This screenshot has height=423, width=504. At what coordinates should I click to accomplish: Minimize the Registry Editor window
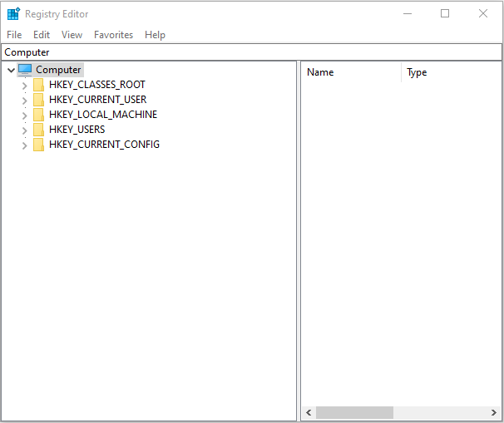(x=408, y=13)
